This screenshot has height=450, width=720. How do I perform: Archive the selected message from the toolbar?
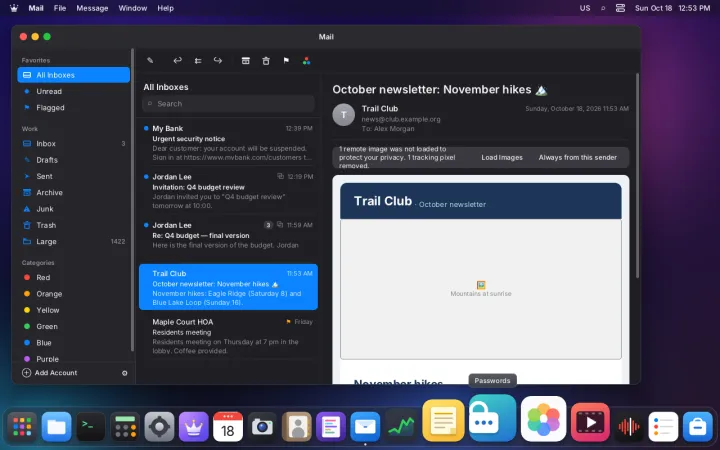[246, 61]
